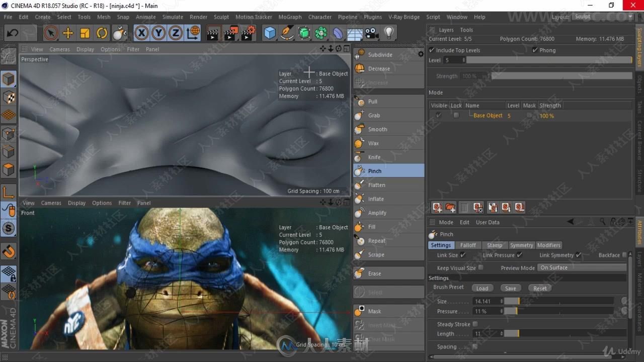This screenshot has height=362, width=644.
Task: Open the Simulate menu
Action: (173, 17)
